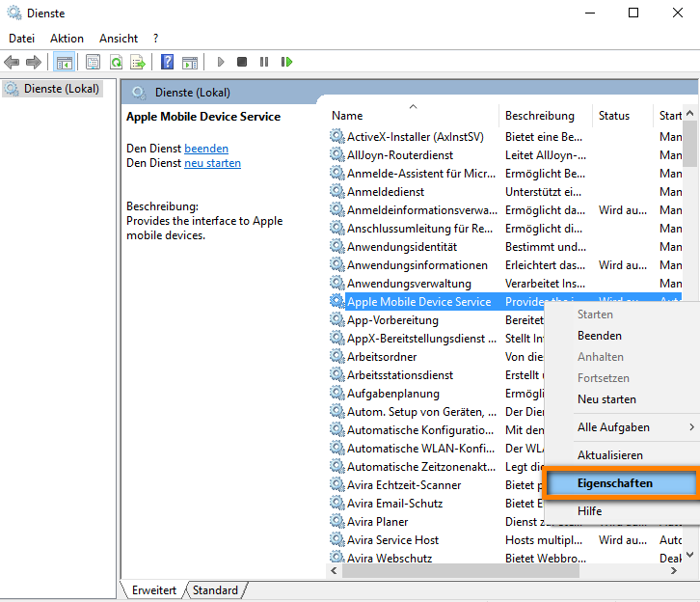This screenshot has width=700, height=602.
Task: Click the Start service play icon
Action: (x=220, y=62)
